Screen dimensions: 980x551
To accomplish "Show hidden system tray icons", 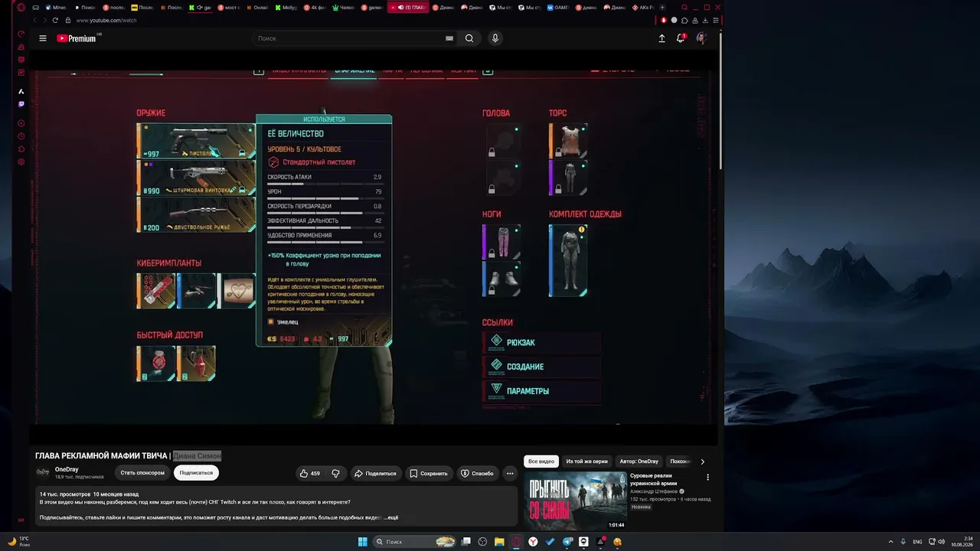I will (890, 542).
